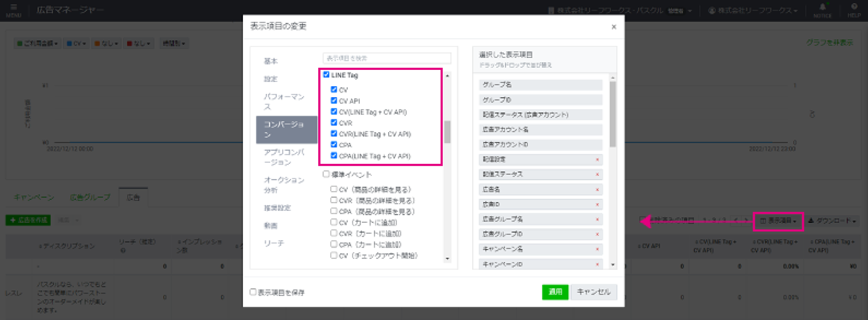Uncheck CV(LINE Tag + CV API) checkbox
Screen dimensions: 868x320
(334, 111)
